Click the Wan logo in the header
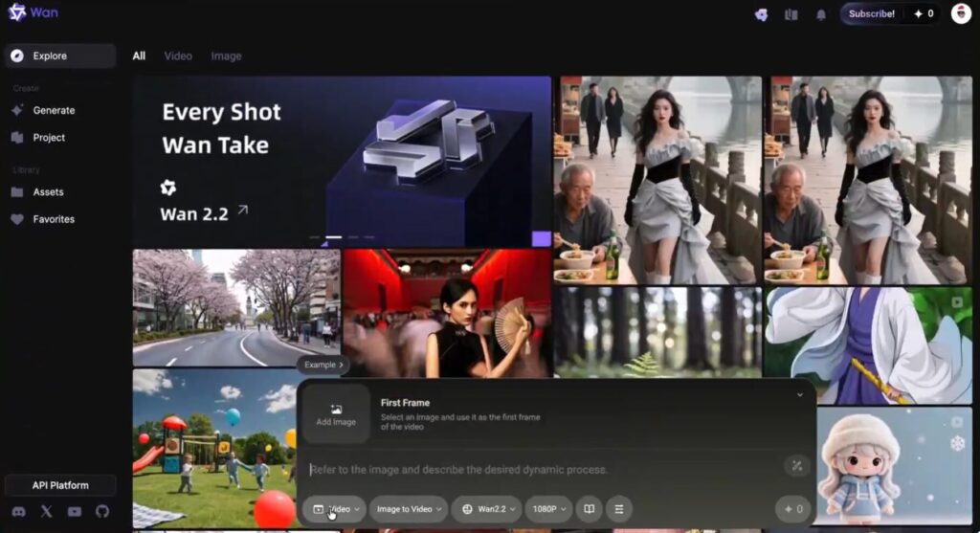 pos(33,12)
